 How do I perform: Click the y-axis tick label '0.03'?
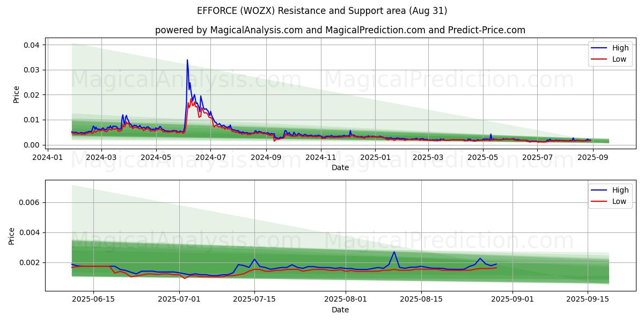[x=31, y=70]
